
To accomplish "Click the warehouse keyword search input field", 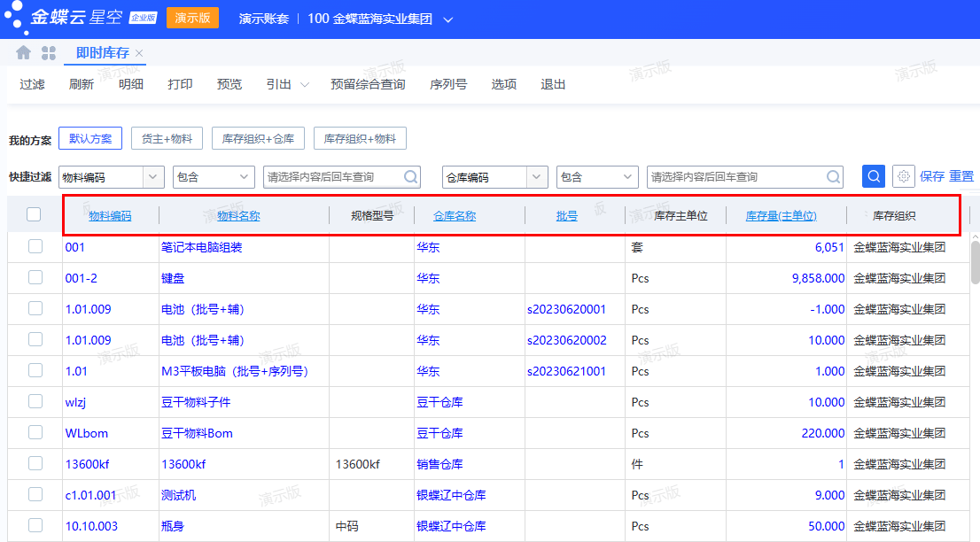I will pos(744,176).
